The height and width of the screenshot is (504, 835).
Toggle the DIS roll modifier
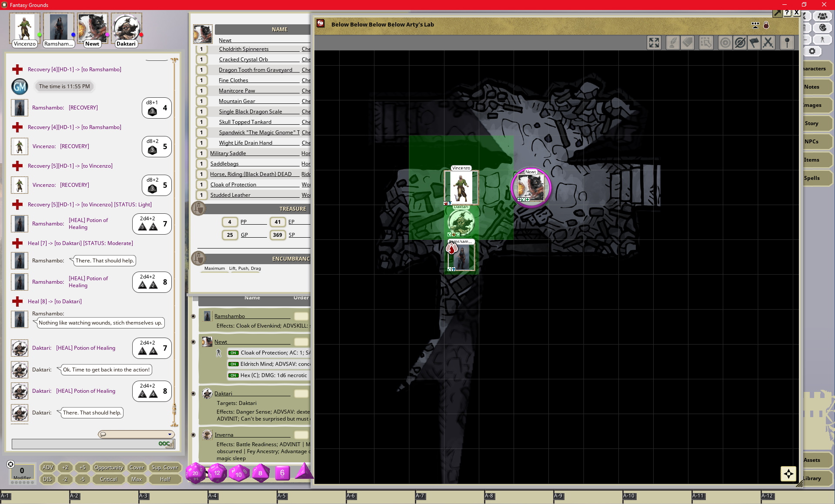pos(48,479)
